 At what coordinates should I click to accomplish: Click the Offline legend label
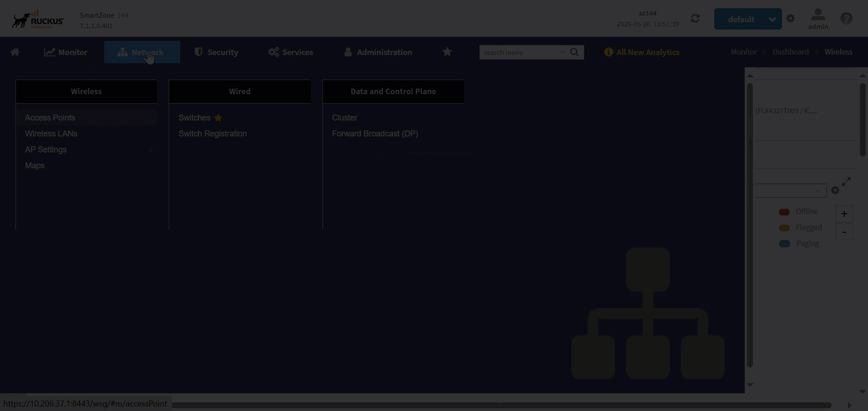click(x=807, y=212)
